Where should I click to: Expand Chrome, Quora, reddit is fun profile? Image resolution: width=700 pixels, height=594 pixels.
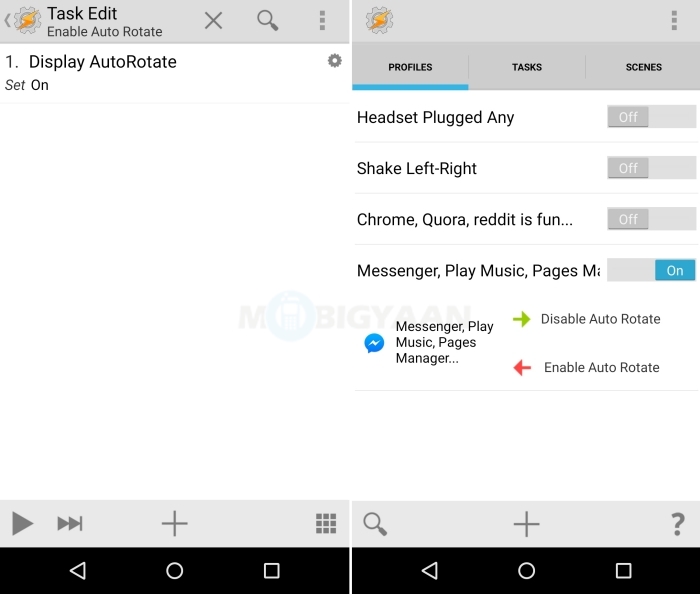click(x=464, y=220)
